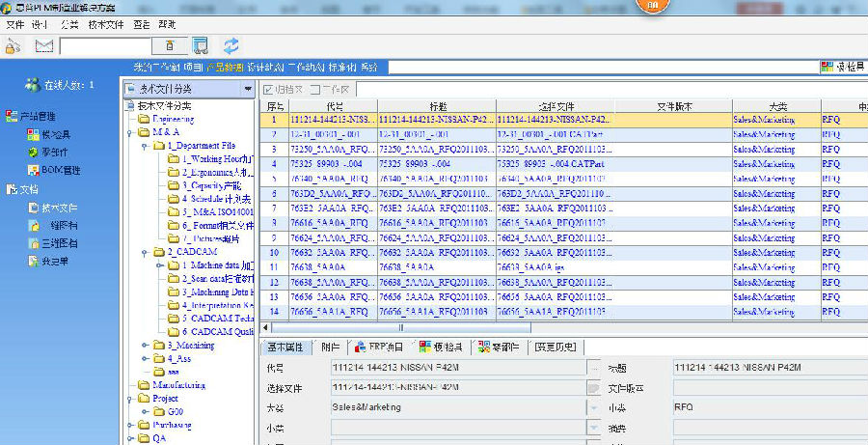Expand the 3_Machining folder node

146,345
